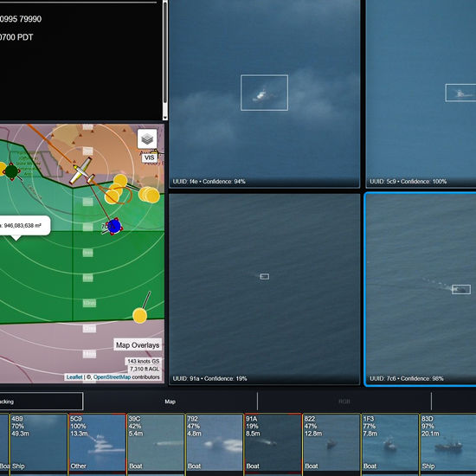Image resolution: width=476 pixels, height=476 pixels.
Task: Open thumbnail 83D Ship 20.1m
Action: [447, 442]
